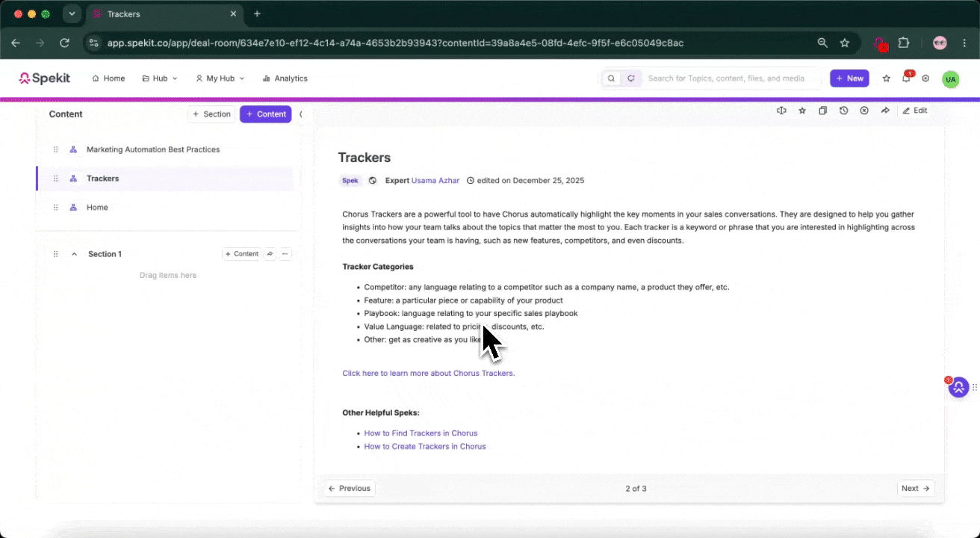Add a new Section
This screenshot has height=538, width=980.
(211, 114)
